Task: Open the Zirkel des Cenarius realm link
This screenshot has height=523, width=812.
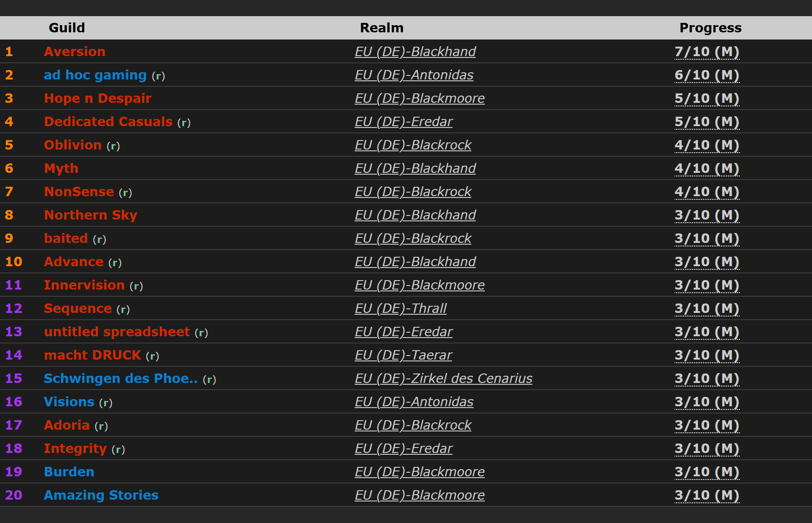Action: tap(443, 378)
